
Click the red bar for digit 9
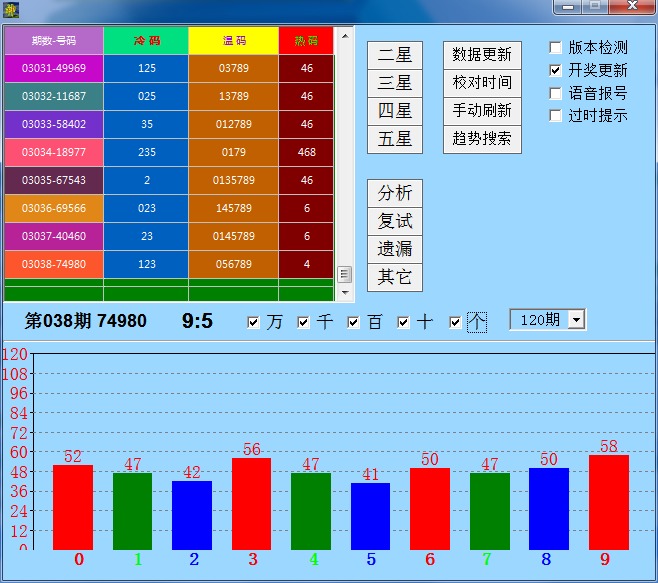point(608,502)
